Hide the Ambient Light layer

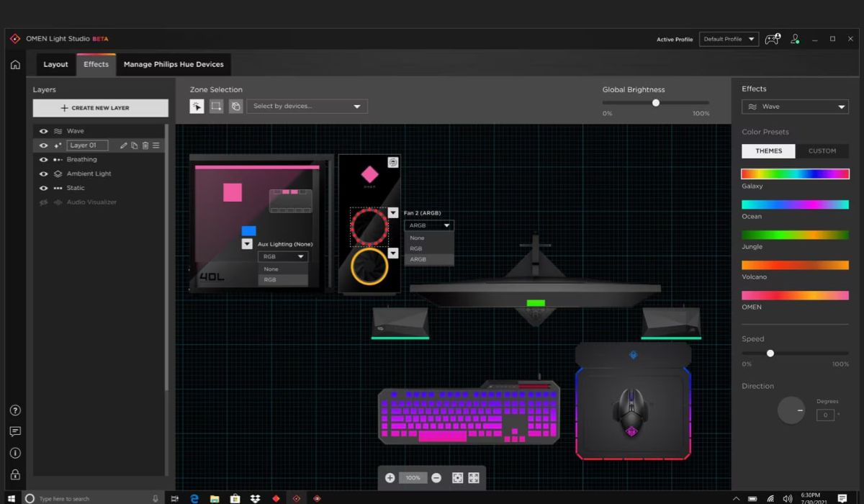coord(43,174)
